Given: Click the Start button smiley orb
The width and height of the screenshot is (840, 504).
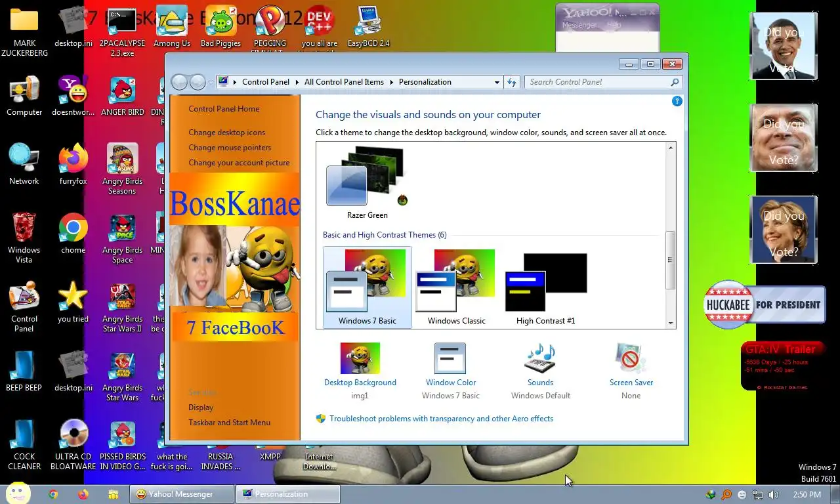Looking at the screenshot, I should (x=18, y=493).
